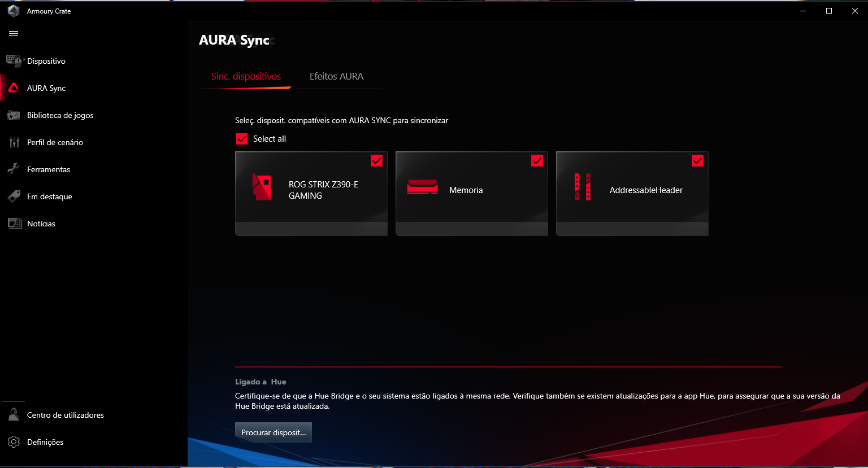The image size is (868, 468).
Task: Uncheck the ROG STRIX Z390-E GAMING checkbox
Action: click(x=377, y=161)
